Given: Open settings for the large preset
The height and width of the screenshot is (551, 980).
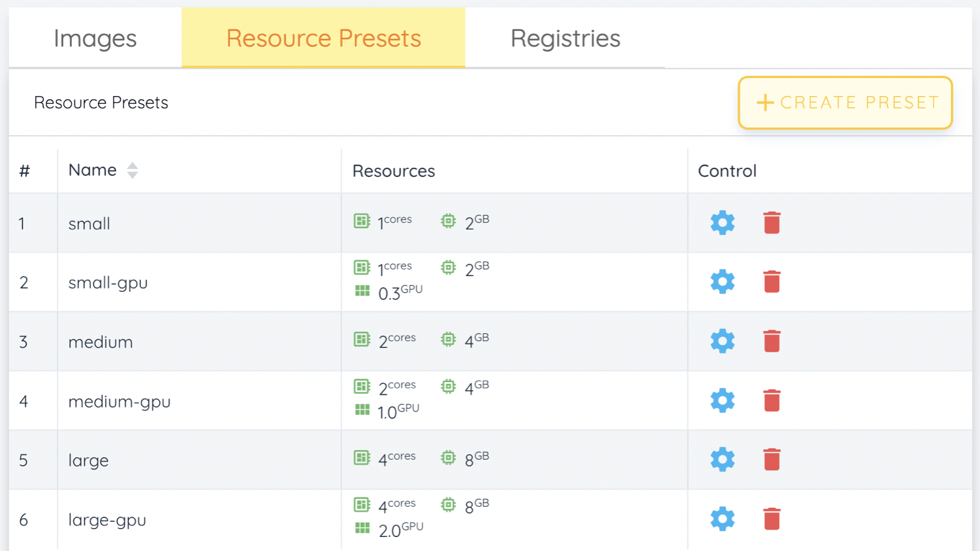Looking at the screenshot, I should 722,459.
